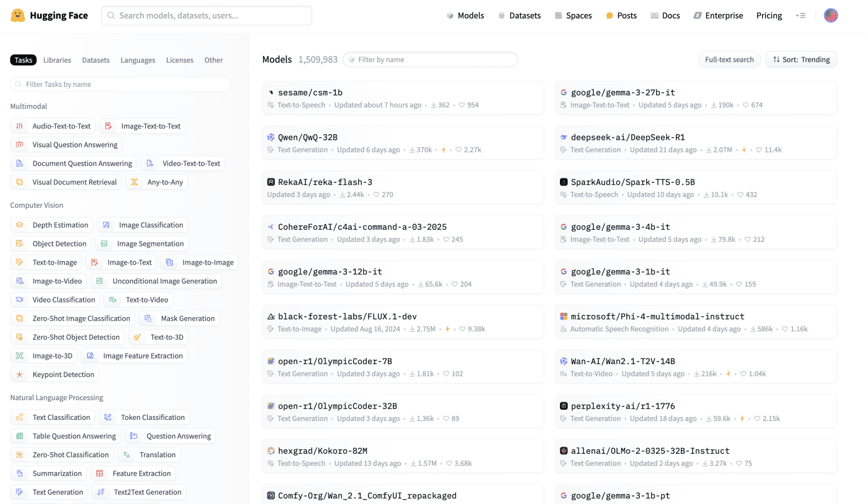Click the Full-text search button

[729, 59]
